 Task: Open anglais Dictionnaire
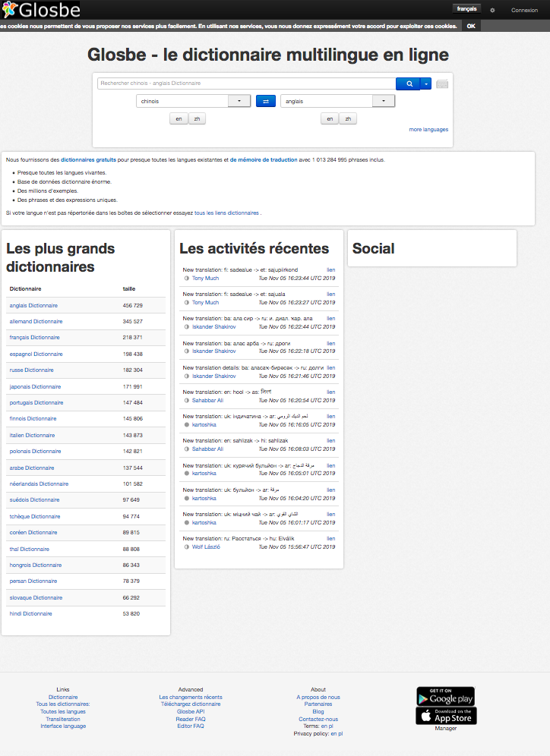33,305
